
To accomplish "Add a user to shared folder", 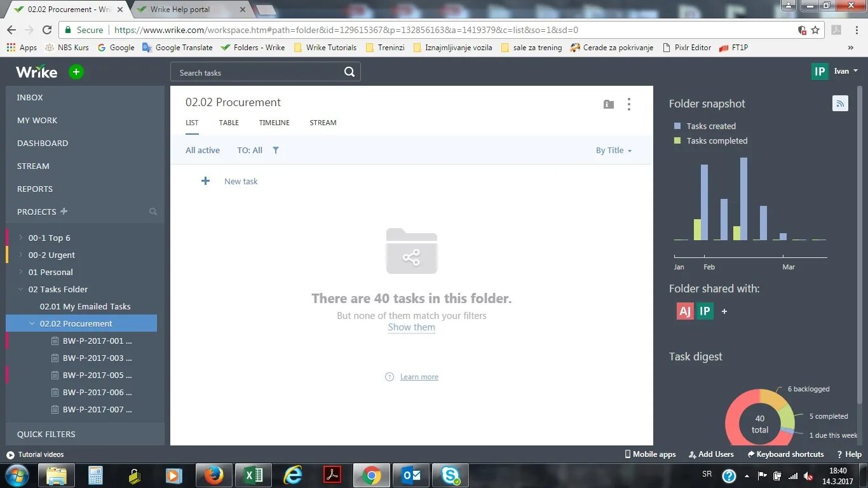I will 724,311.
